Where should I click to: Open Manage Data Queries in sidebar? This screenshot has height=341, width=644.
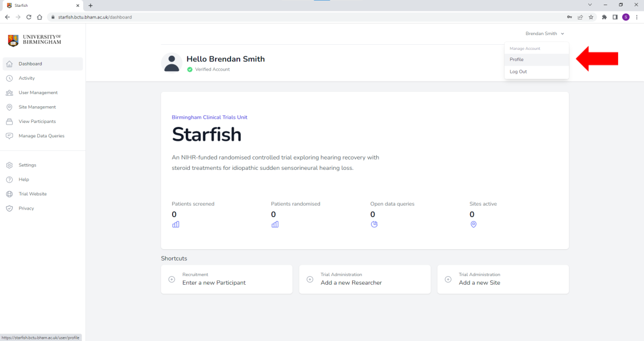point(41,136)
